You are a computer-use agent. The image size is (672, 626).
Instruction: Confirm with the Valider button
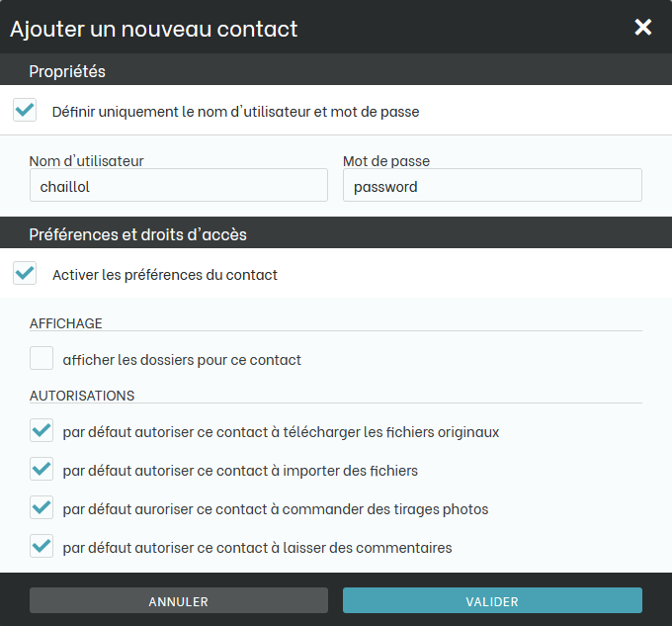[x=491, y=600]
